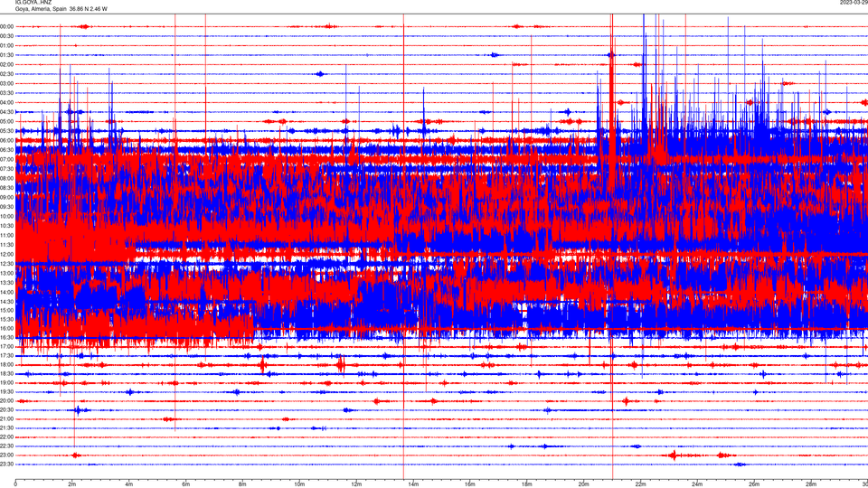This screenshot has height=488, width=868.
Task: Click the 28m tick on the minutes axis
Action: [x=811, y=484]
